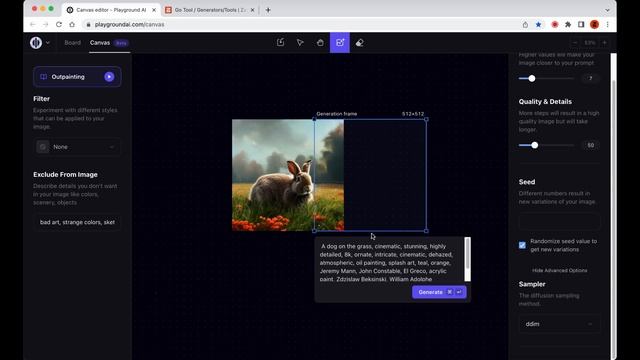
Task: Select the generation frame tool
Action: [340, 42]
